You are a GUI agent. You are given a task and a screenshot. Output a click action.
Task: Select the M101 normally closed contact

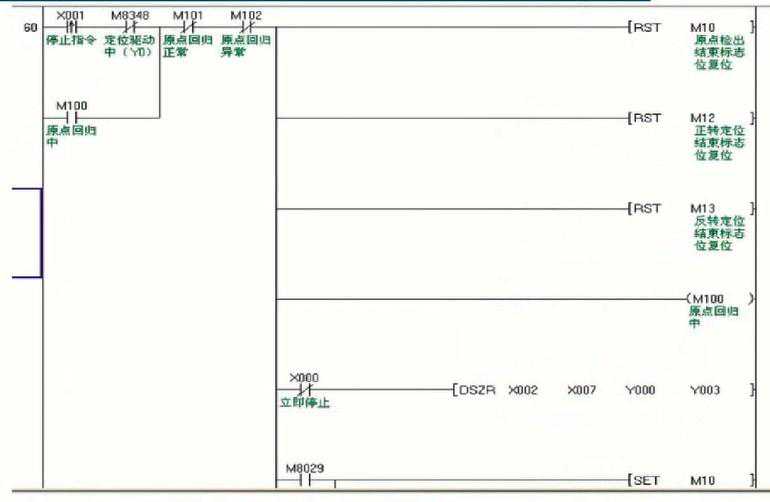click(187, 27)
